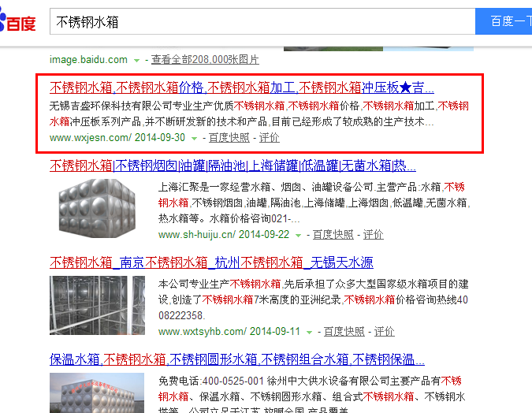Open 百度快照 for www.wxjesn.com result
532x413 pixels.
click(x=229, y=138)
